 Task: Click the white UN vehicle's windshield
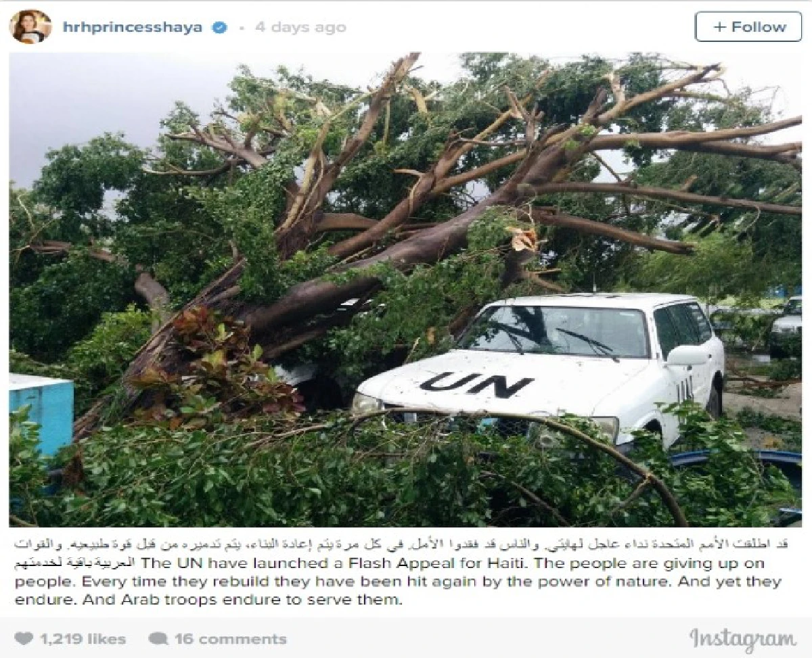click(x=556, y=330)
